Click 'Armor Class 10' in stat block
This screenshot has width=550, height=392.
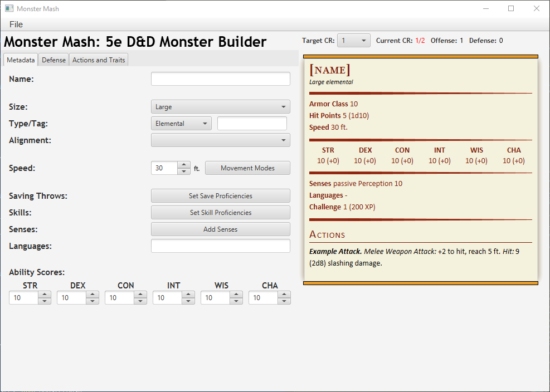(x=334, y=104)
